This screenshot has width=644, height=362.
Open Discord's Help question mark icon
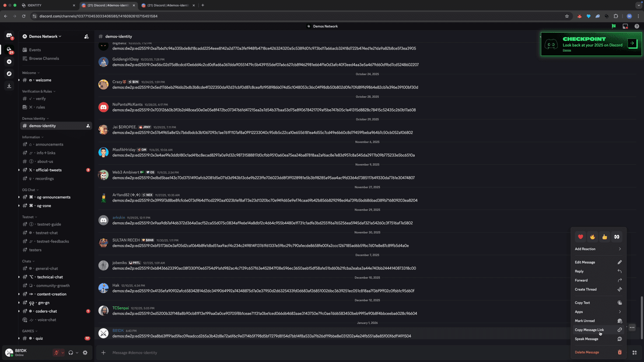637,26
